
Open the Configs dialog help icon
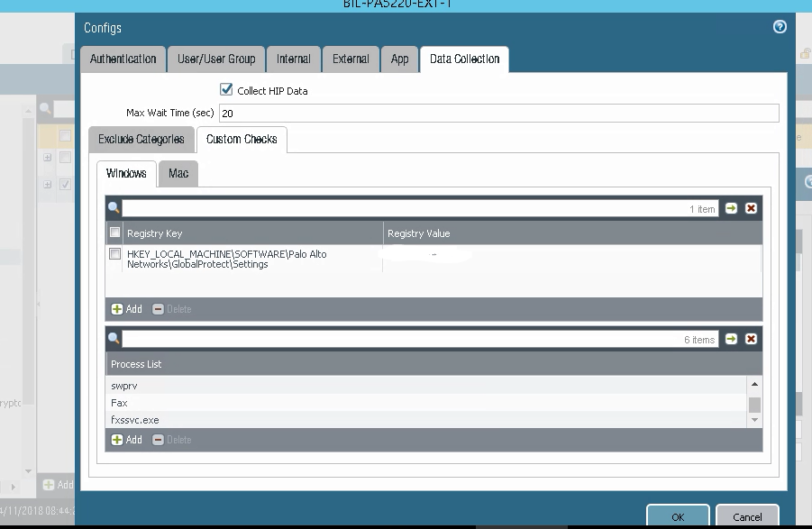coord(780,27)
